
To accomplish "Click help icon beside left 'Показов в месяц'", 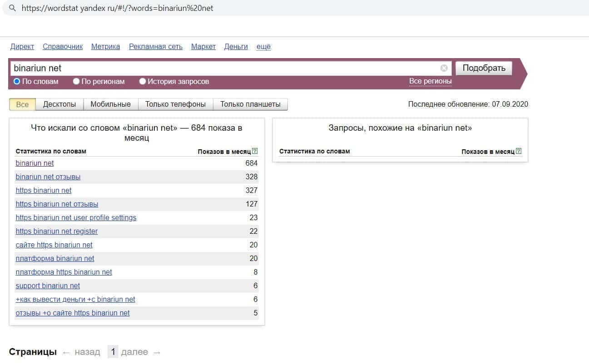I will click(x=255, y=151).
